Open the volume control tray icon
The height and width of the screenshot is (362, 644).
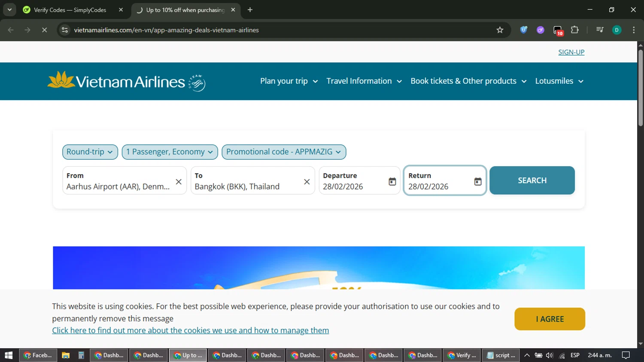(x=550, y=355)
